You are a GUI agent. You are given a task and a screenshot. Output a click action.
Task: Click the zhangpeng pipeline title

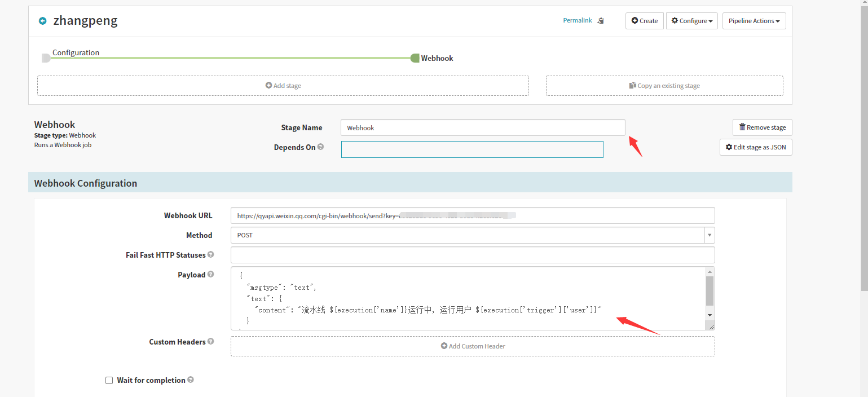(x=85, y=21)
